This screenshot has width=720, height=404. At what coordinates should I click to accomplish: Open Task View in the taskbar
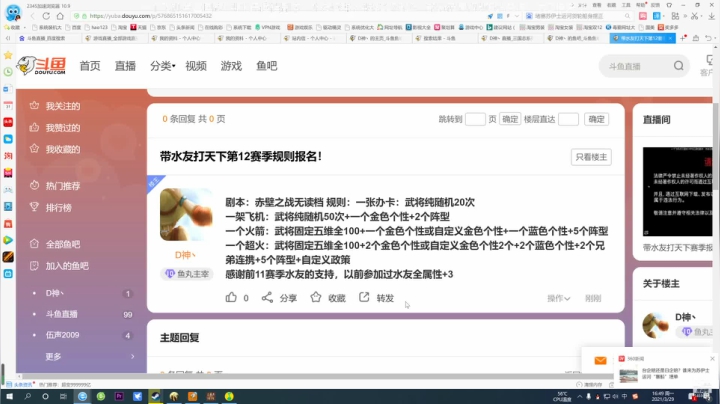63,396
